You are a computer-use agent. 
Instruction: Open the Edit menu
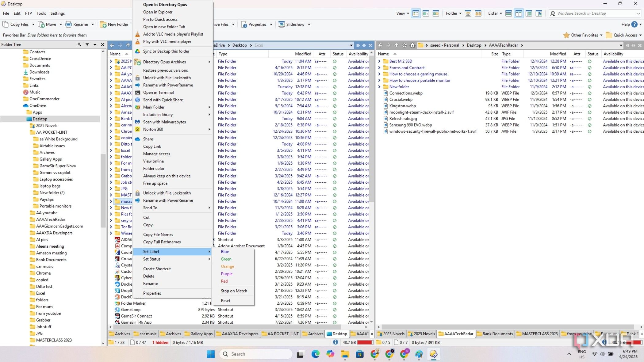pos(17,13)
